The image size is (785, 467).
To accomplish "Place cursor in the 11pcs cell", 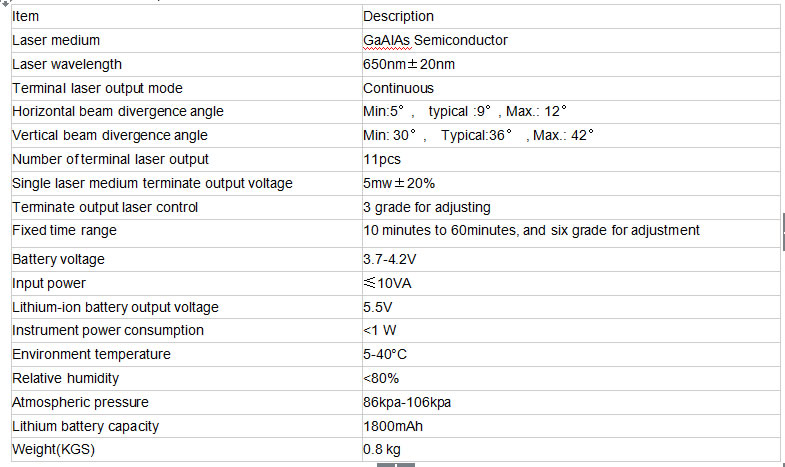I will pos(571,160).
